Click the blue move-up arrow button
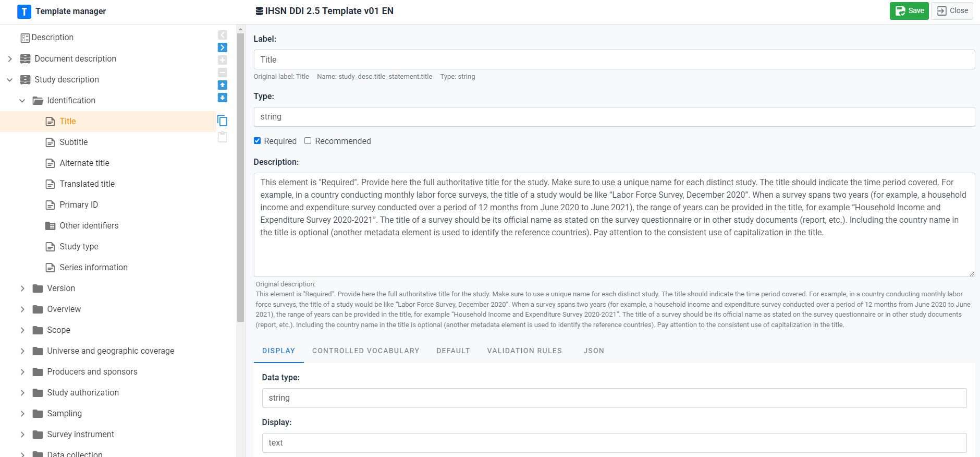 [223, 85]
